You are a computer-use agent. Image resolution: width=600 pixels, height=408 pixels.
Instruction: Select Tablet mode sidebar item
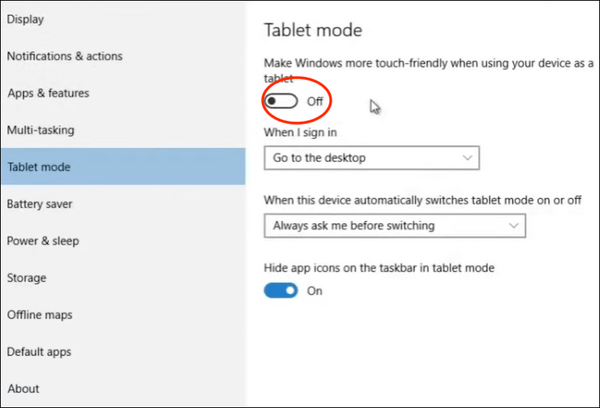(39, 167)
